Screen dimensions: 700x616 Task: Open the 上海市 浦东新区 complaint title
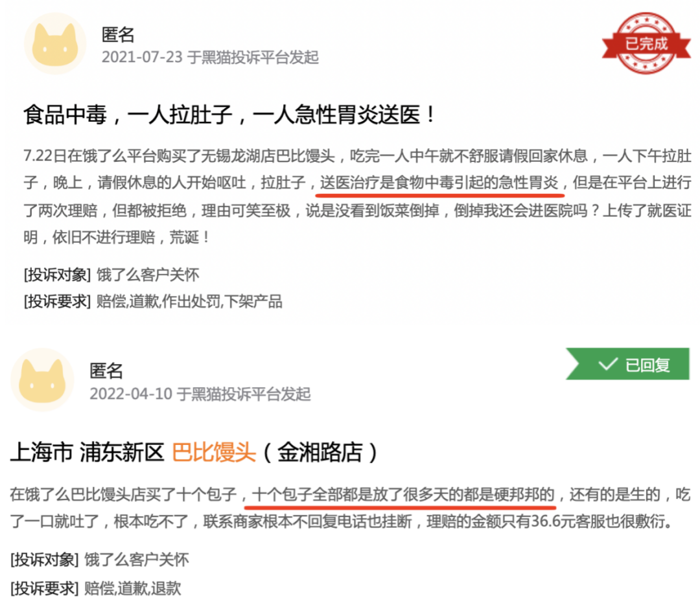coord(194,452)
